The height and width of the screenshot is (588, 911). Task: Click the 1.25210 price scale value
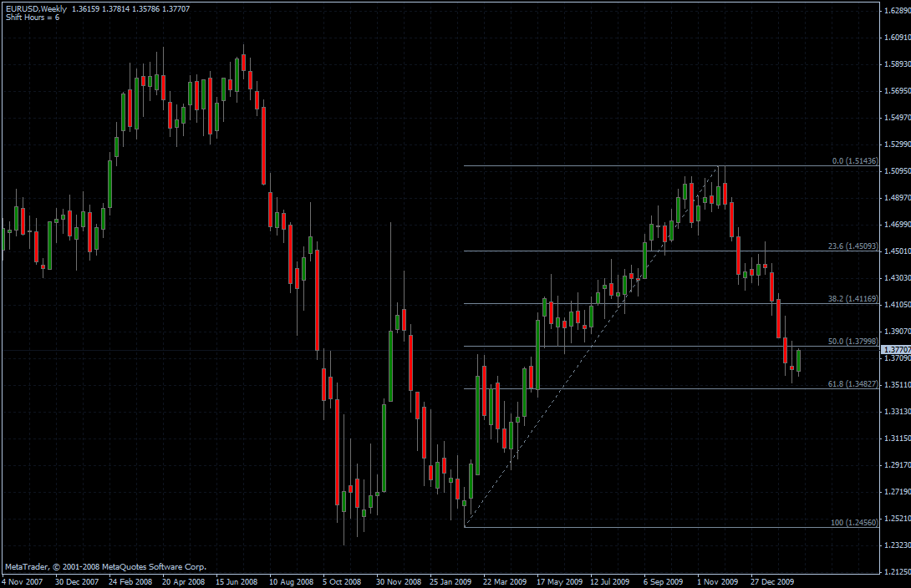pos(897,518)
